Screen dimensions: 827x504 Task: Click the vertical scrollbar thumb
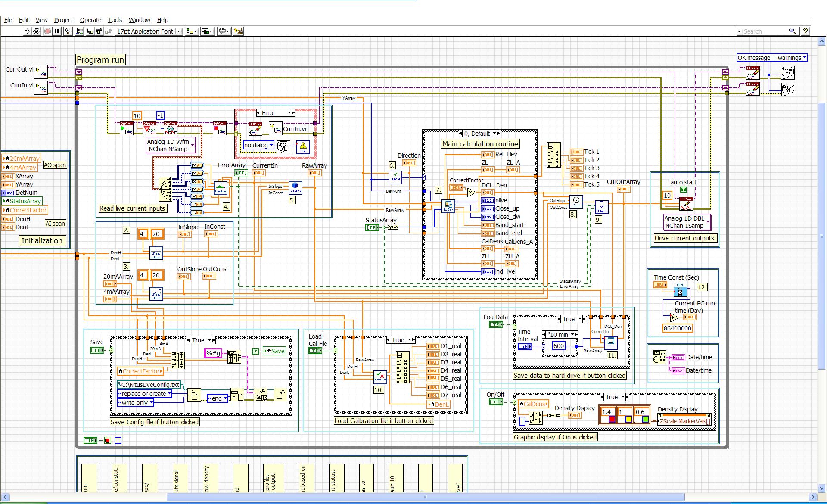[x=822, y=236]
